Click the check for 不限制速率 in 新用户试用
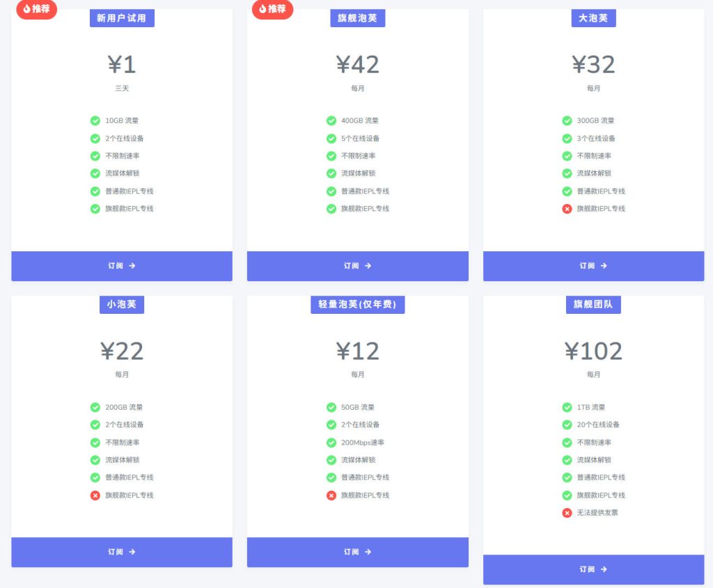The height and width of the screenshot is (588, 713). (x=95, y=156)
